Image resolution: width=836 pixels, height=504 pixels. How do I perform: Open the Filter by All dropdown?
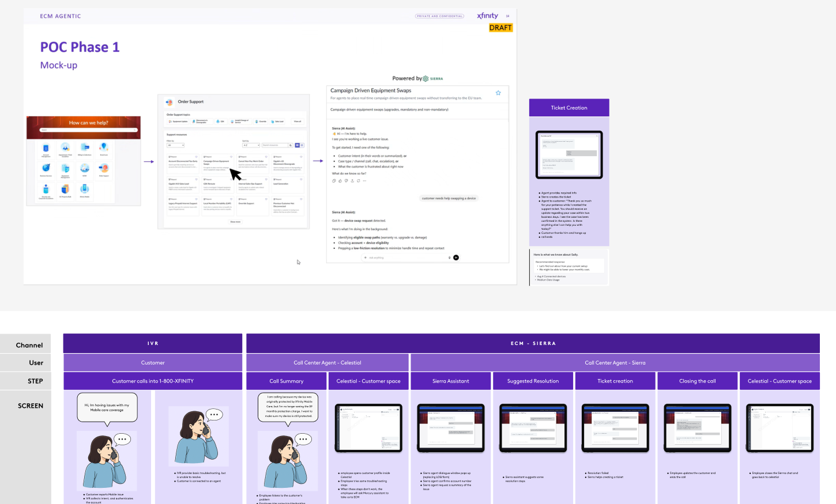[175, 145]
